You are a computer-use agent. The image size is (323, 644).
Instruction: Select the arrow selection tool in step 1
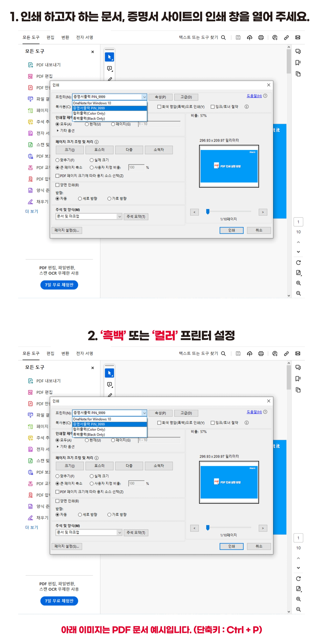tap(109, 57)
